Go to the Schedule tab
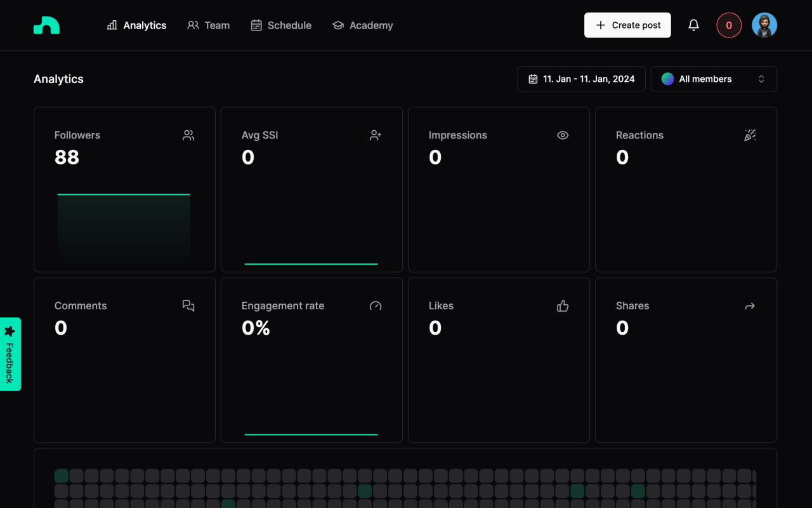 point(281,25)
